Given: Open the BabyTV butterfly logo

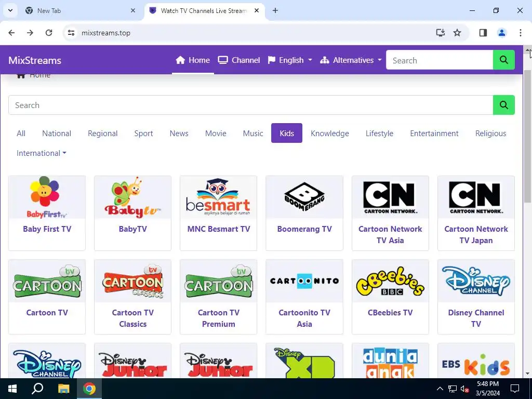Looking at the screenshot, I should [132, 197].
